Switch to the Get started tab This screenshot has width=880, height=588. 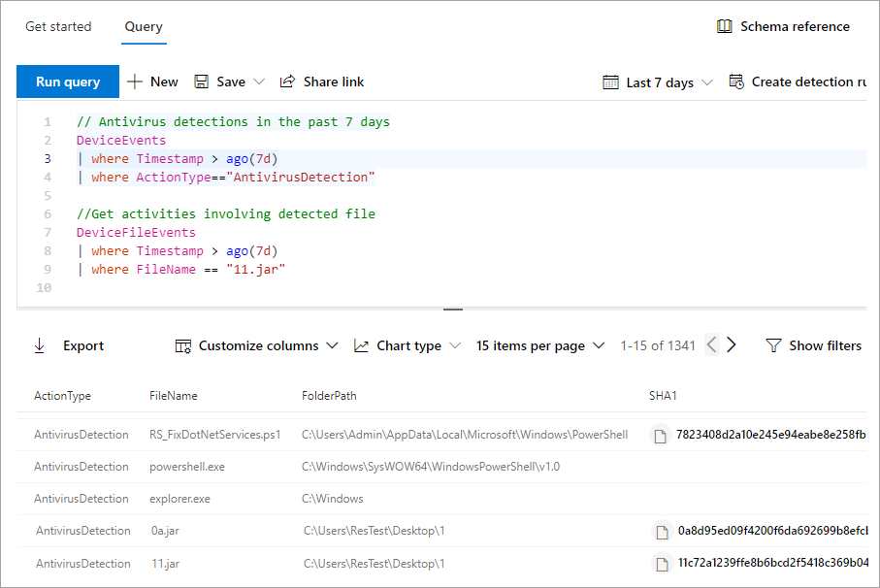click(x=58, y=26)
